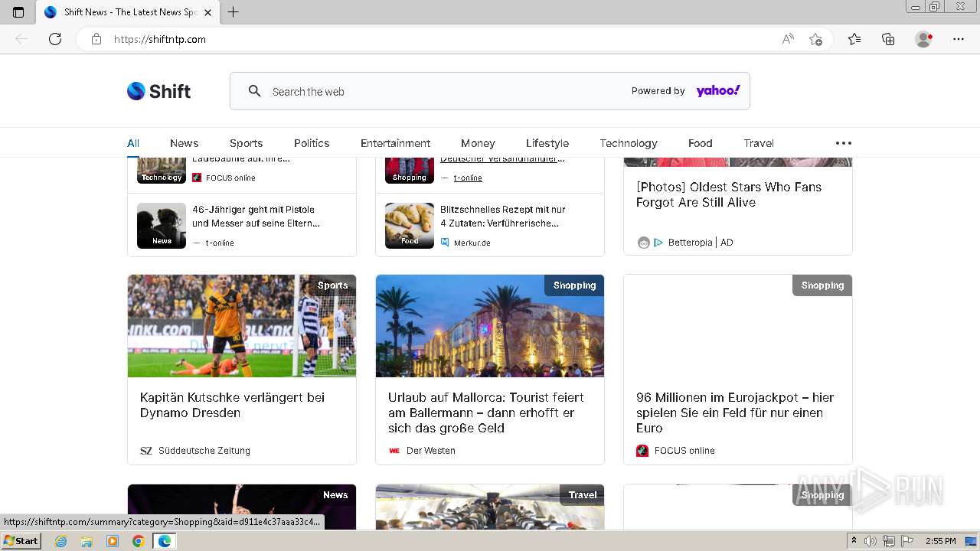Launch Internet Explorer from taskbar

(x=60, y=541)
